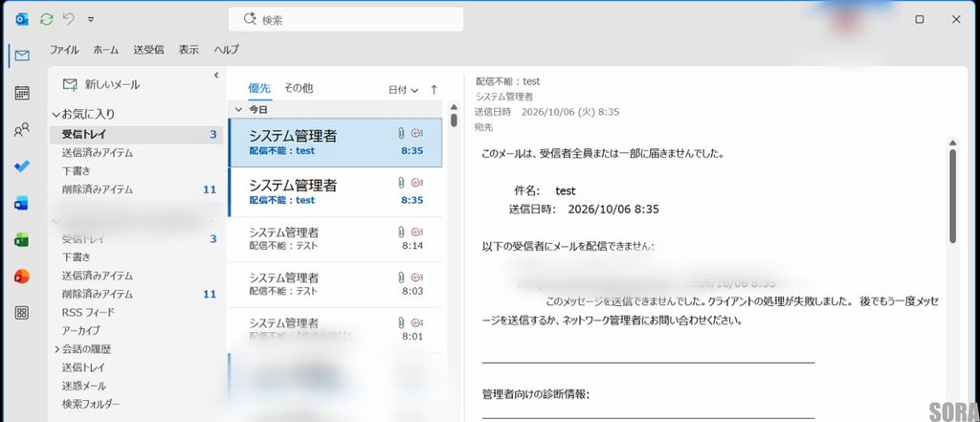Click 管理者向けの診断情報 heading

(536, 394)
